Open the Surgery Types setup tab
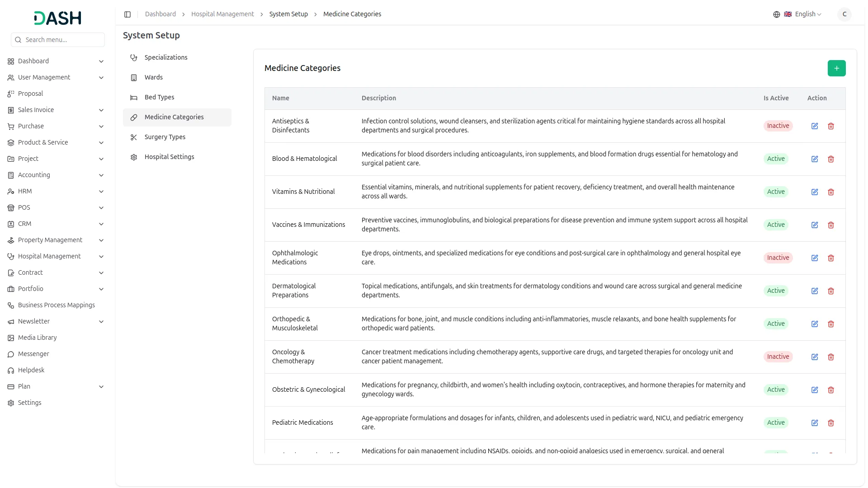 click(165, 137)
